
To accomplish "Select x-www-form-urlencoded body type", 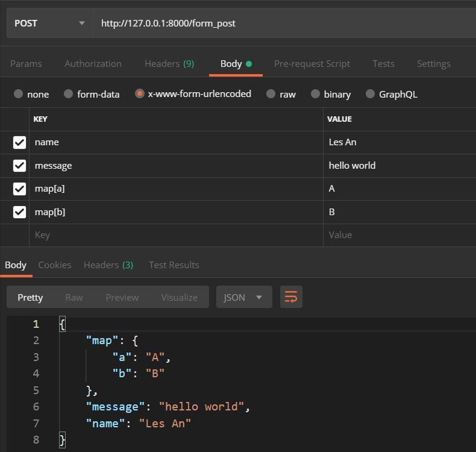I will (x=140, y=93).
